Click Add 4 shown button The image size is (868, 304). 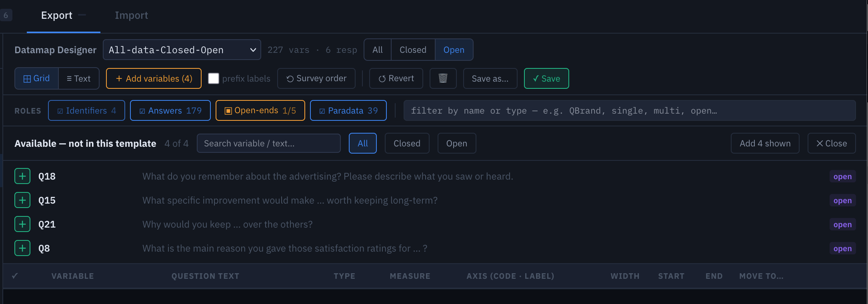click(x=765, y=143)
